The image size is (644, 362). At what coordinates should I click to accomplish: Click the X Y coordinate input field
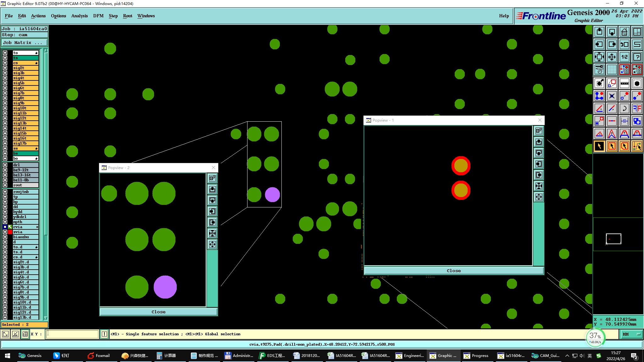72,334
